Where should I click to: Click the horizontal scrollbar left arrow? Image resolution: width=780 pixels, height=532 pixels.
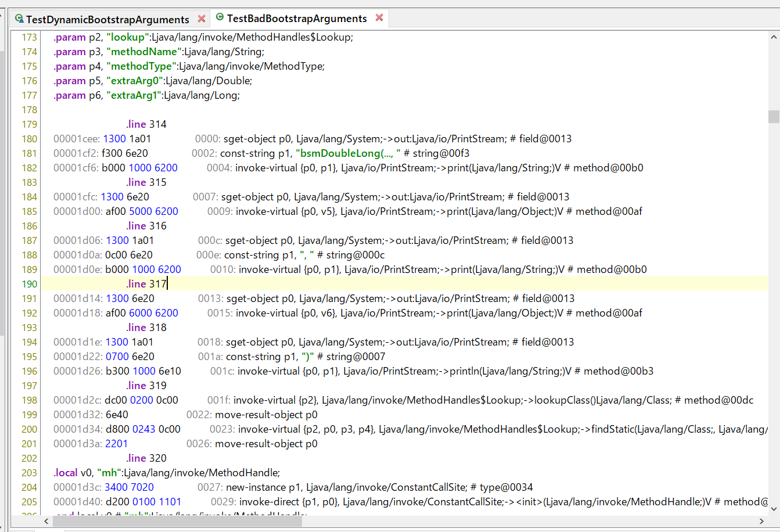pyautogui.click(x=46, y=521)
